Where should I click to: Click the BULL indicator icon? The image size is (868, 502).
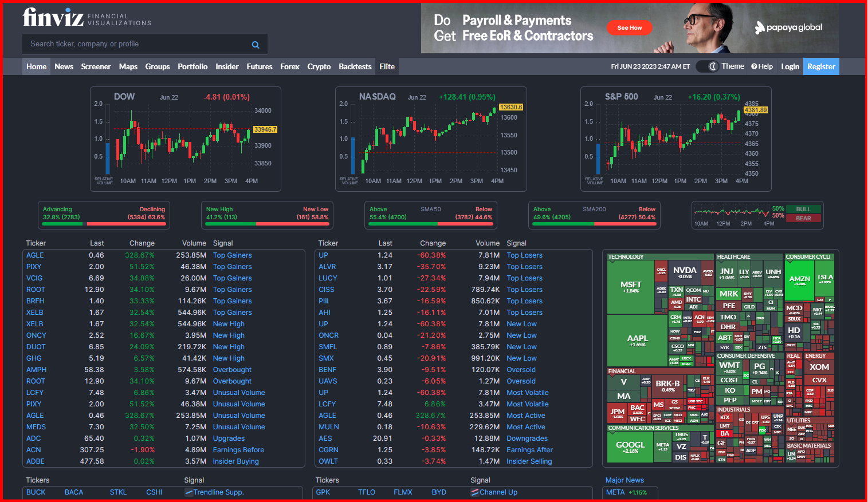pos(803,208)
